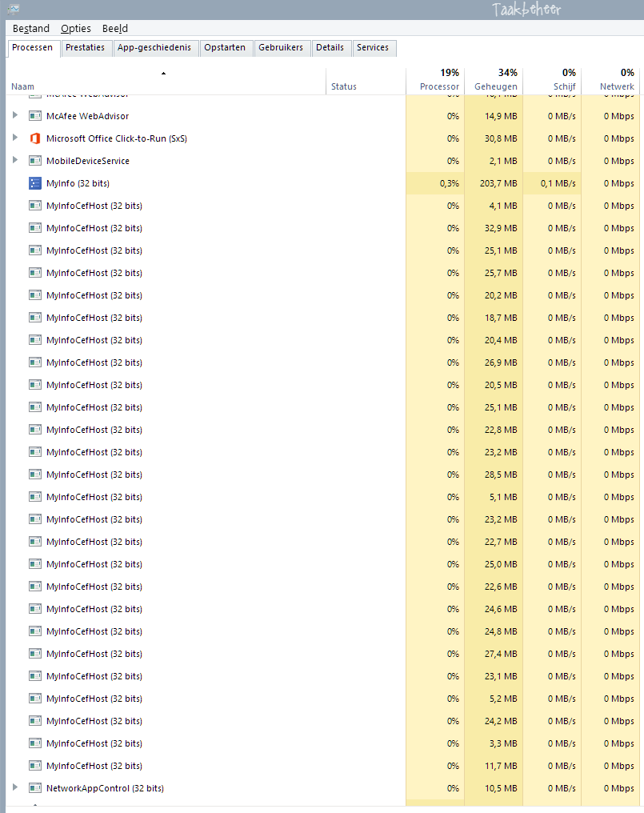Click the McAfee WebAdvisor process icon
The width and height of the screenshot is (644, 813).
34,115
